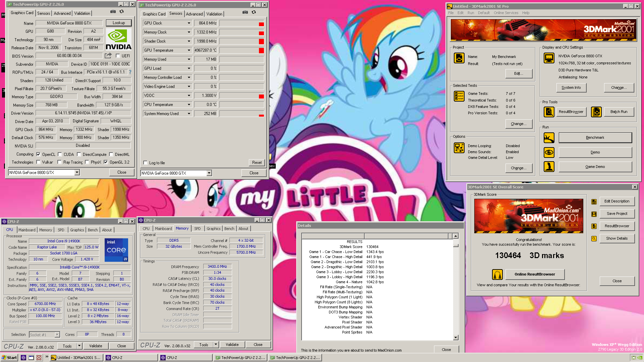This screenshot has width=644, height=362.
Task: Click the first quick launch icon next to Start
Action: point(23,358)
